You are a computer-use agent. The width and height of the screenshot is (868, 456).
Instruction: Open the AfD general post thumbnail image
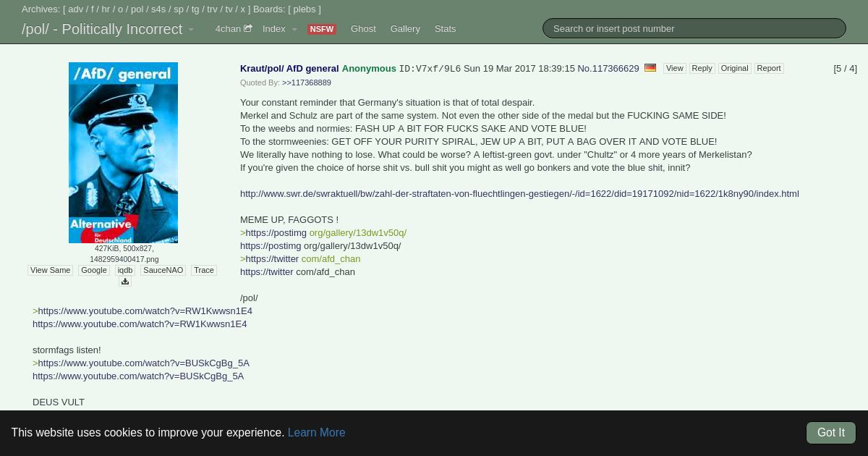coord(123,153)
